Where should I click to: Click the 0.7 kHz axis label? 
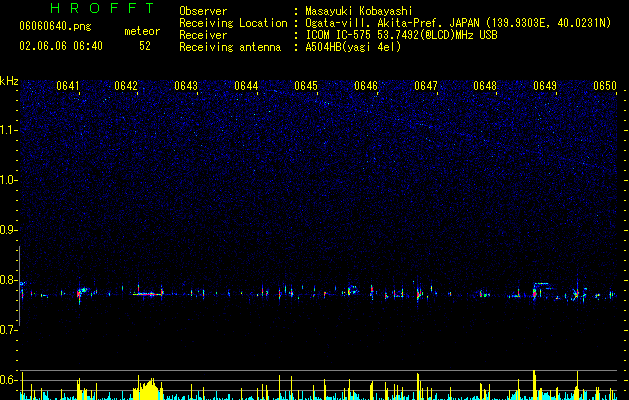(x=9, y=330)
